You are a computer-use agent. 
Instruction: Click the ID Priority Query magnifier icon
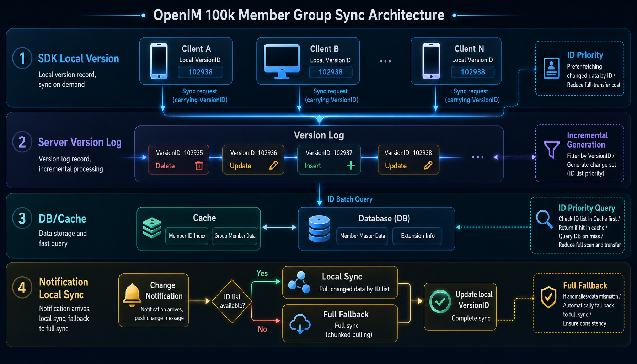point(544,218)
